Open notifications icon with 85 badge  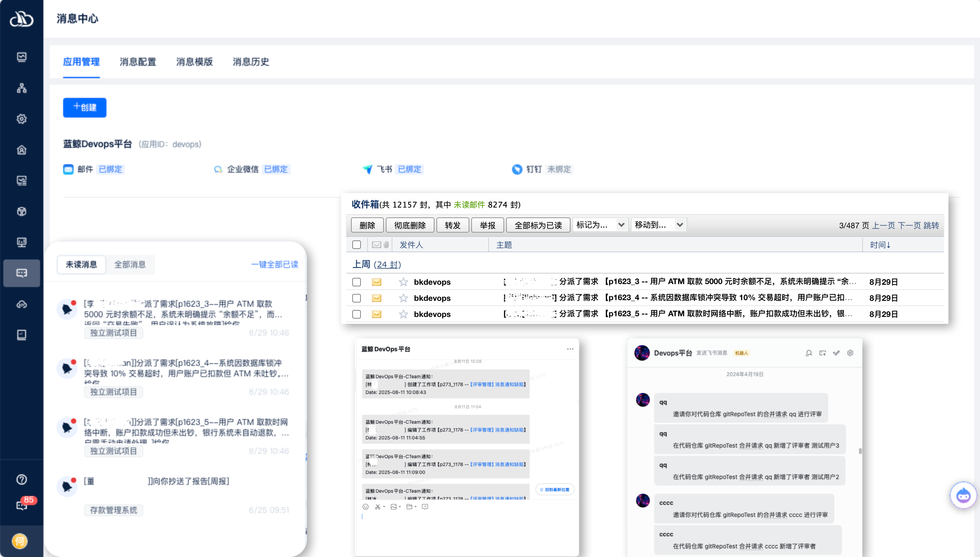click(21, 505)
